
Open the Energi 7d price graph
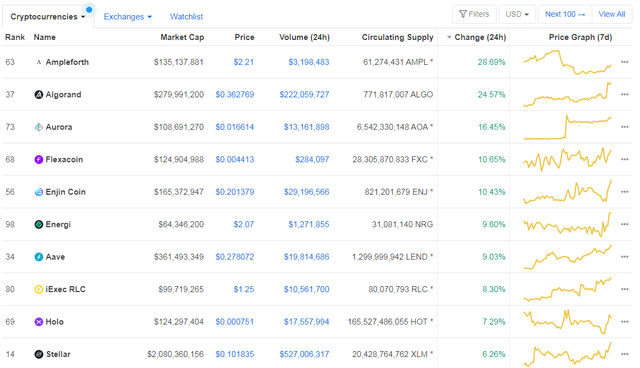click(568, 224)
